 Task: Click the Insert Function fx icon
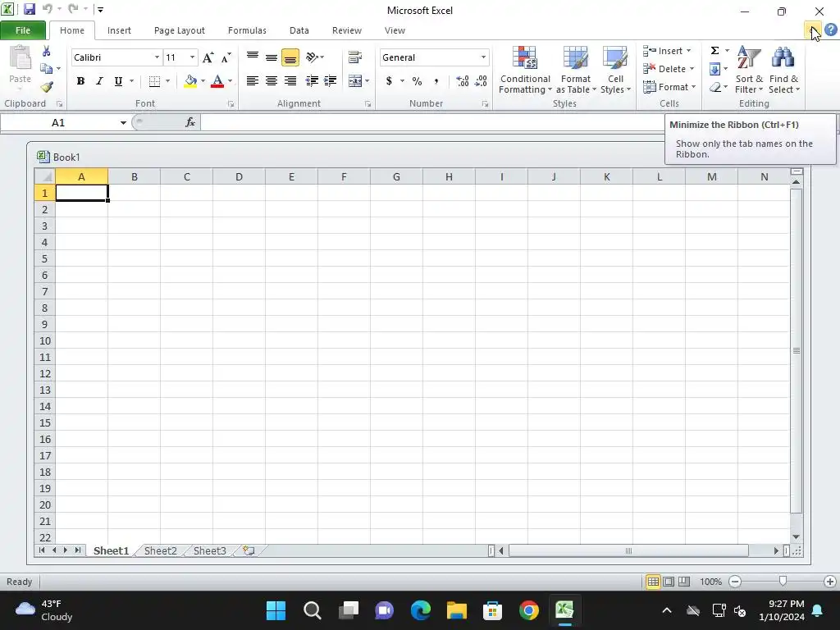click(190, 122)
